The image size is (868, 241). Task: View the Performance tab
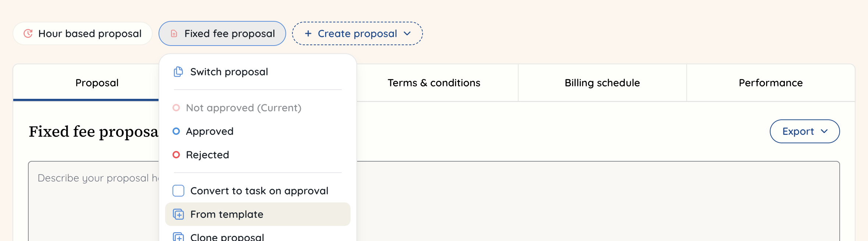[770, 83]
